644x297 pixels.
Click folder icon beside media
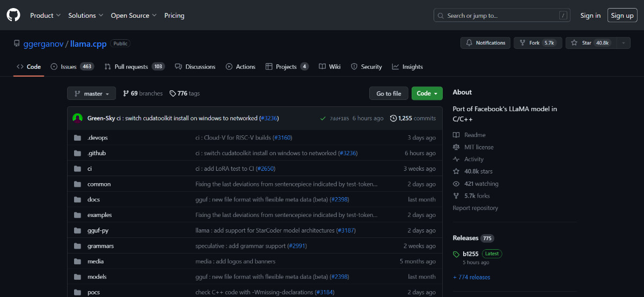[x=77, y=262]
